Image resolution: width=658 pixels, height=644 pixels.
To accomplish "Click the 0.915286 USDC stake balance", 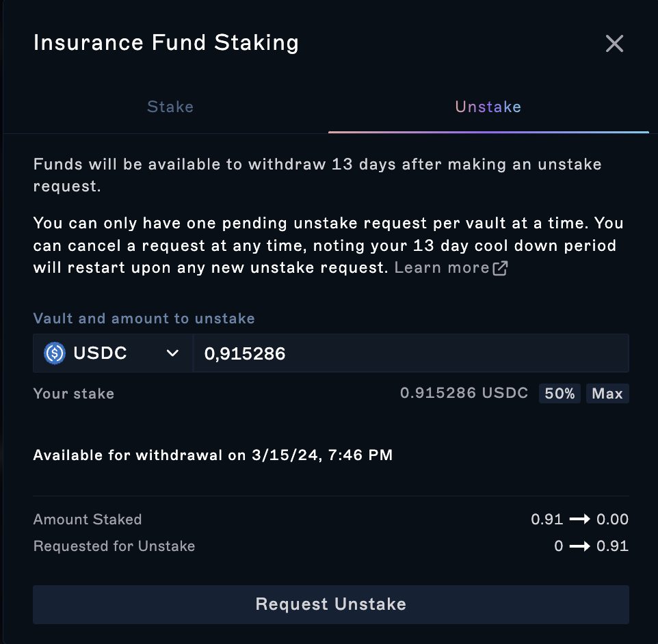I will [x=464, y=393].
